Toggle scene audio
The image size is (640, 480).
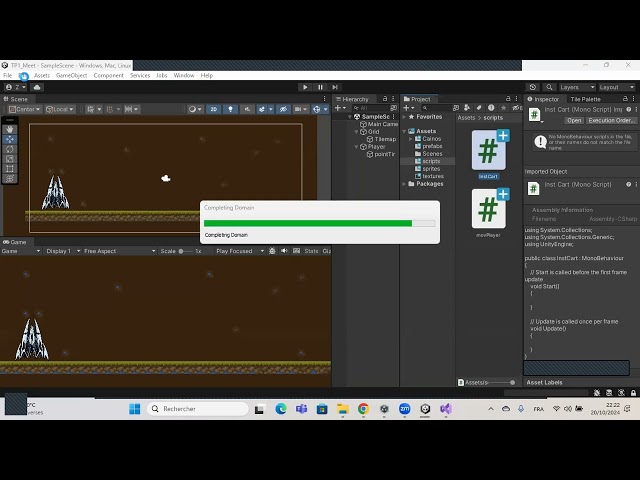[x=247, y=109]
